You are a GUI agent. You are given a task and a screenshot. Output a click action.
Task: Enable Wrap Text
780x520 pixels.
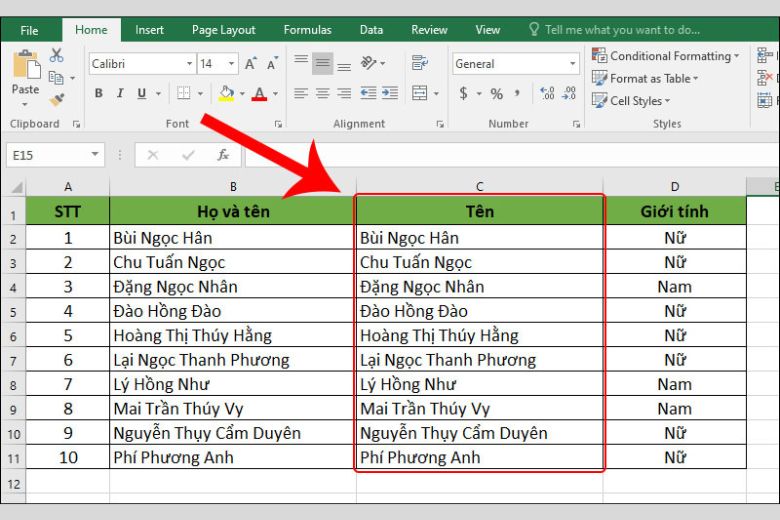click(x=420, y=63)
